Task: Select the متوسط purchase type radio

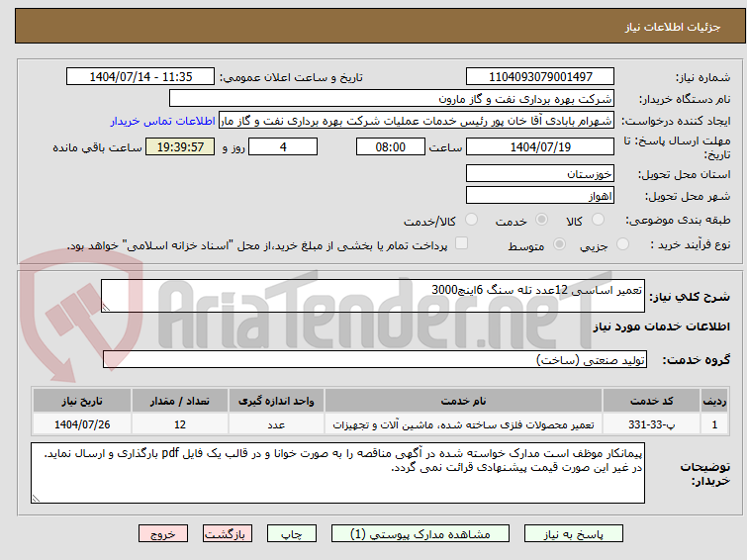Action: click(x=559, y=244)
